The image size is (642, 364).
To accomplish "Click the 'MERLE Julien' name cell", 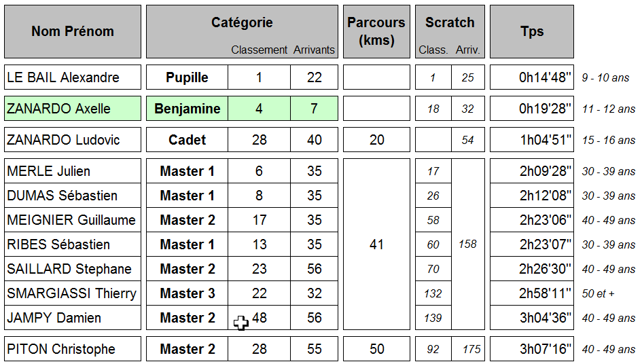I will [x=73, y=171].
